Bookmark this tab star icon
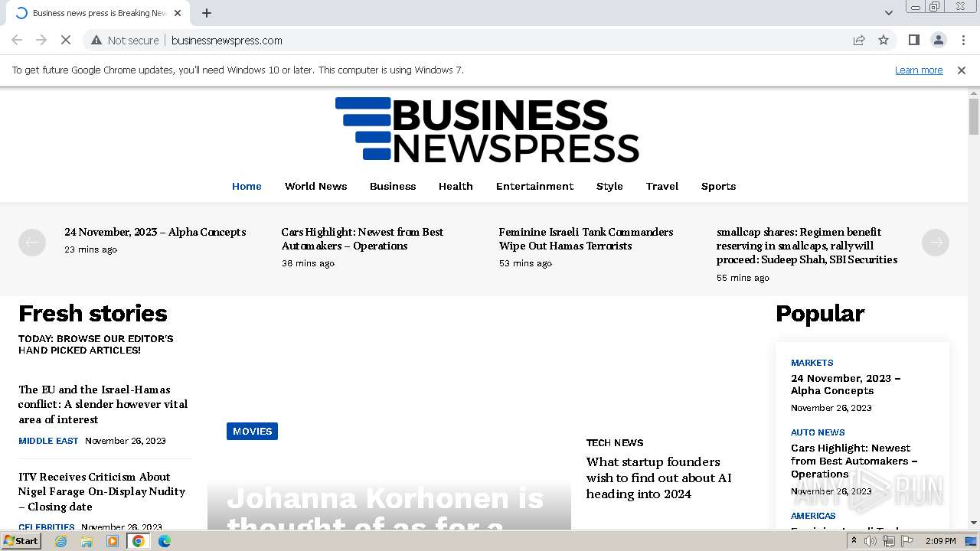The height and width of the screenshot is (551, 980). (884, 40)
